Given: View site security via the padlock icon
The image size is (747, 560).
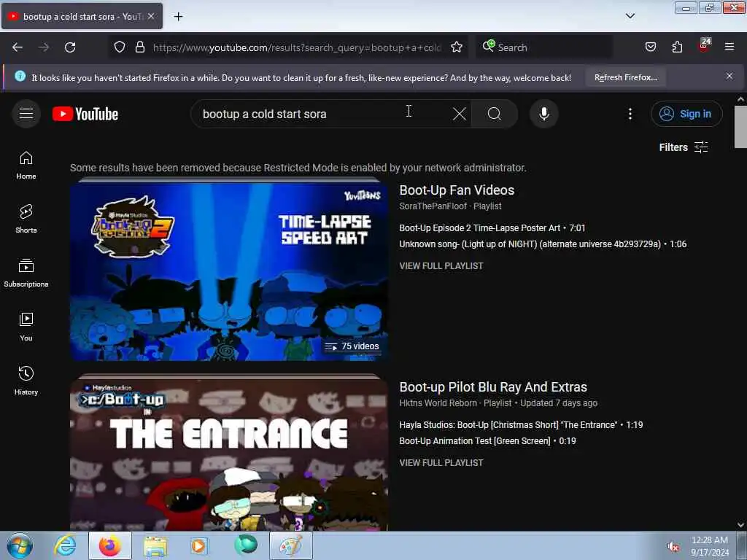Looking at the screenshot, I should pyautogui.click(x=139, y=47).
